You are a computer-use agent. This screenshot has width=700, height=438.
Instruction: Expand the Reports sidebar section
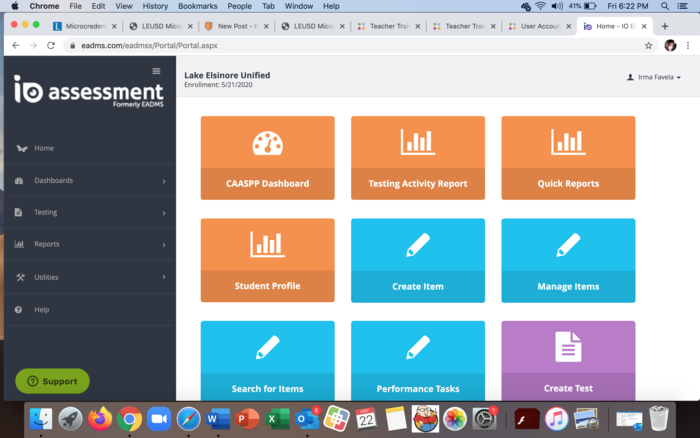point(90,245)
